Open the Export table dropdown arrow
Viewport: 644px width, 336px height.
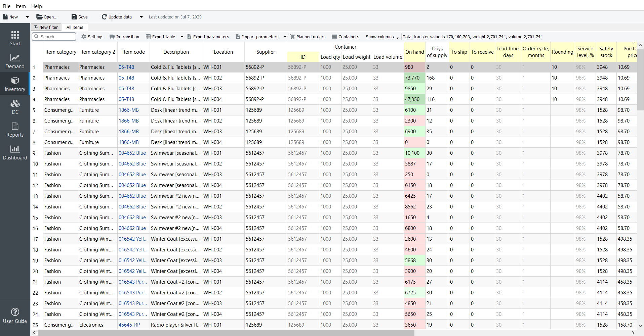(182, 37)
